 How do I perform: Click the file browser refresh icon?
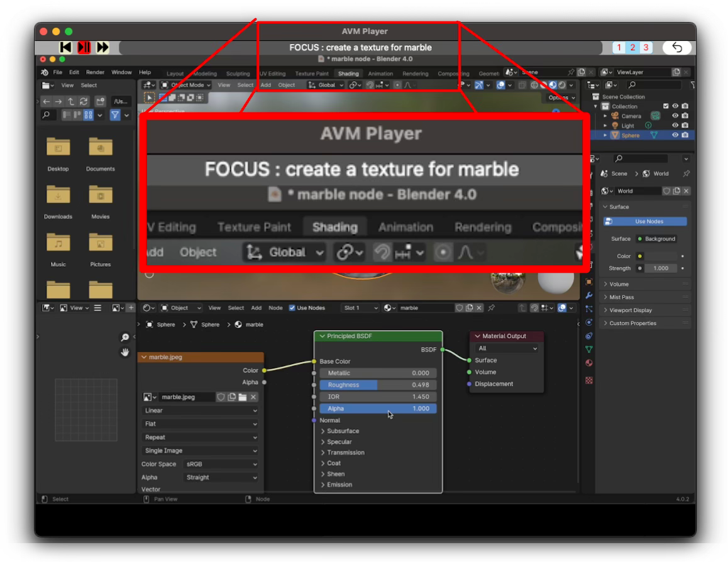tap(84, 101)
